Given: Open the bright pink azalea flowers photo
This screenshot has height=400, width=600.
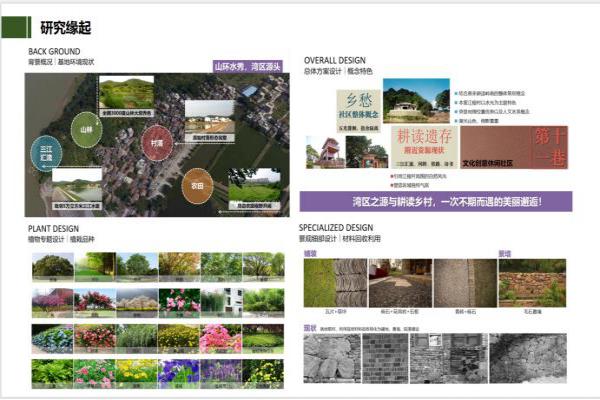Looking at the screenshot, I should (221, 339).
